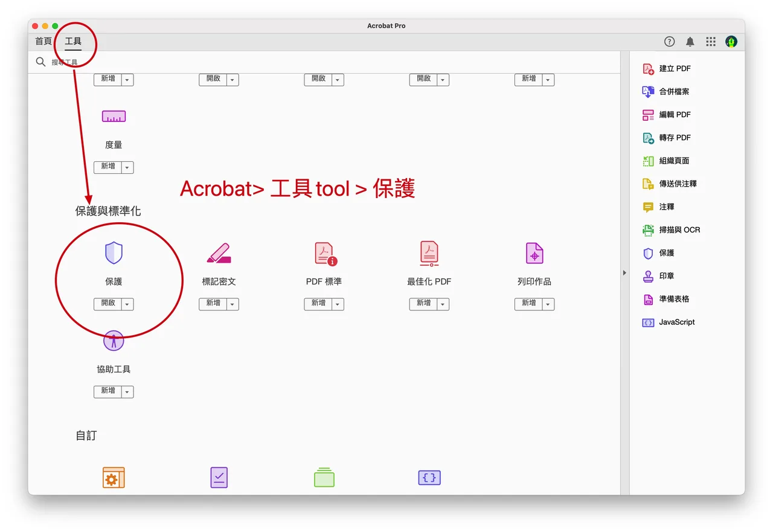This screenshot has height=532, width=773.
Task: Open the 保護 shield tool icon
Action: 114,253
